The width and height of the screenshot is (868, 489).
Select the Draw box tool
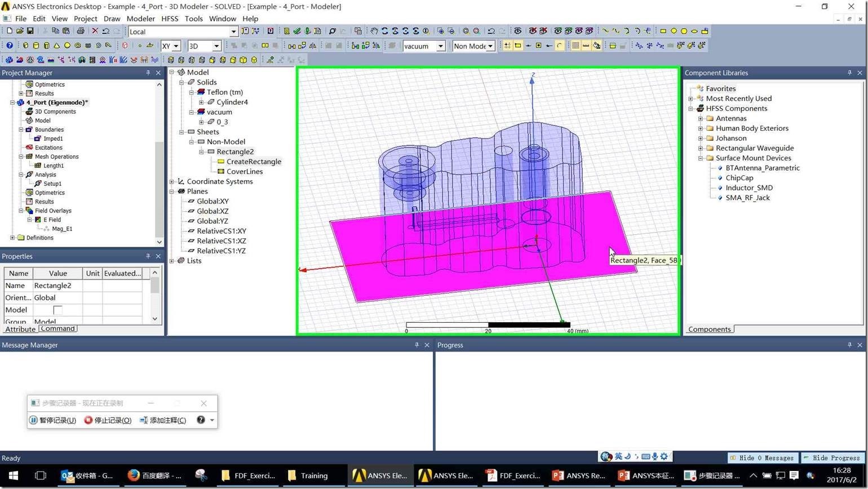click(x=25, y=46)
